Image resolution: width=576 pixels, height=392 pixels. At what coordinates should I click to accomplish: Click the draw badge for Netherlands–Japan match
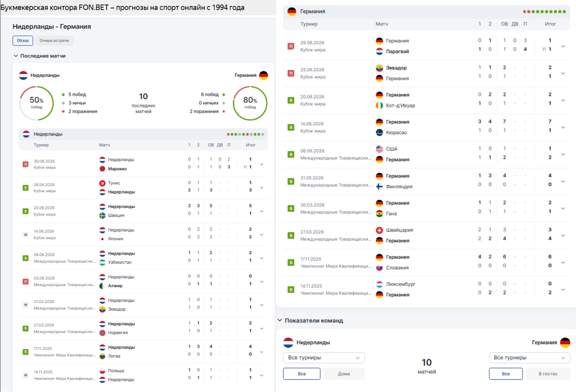[x=25, y=235]
